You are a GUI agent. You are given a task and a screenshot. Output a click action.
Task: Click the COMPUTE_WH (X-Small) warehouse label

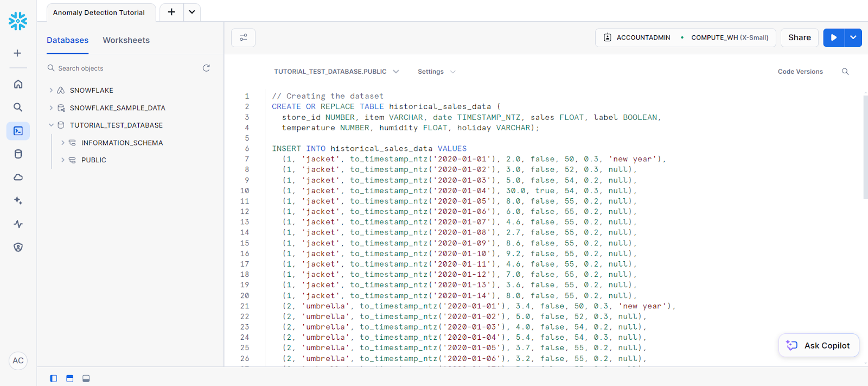730,37
